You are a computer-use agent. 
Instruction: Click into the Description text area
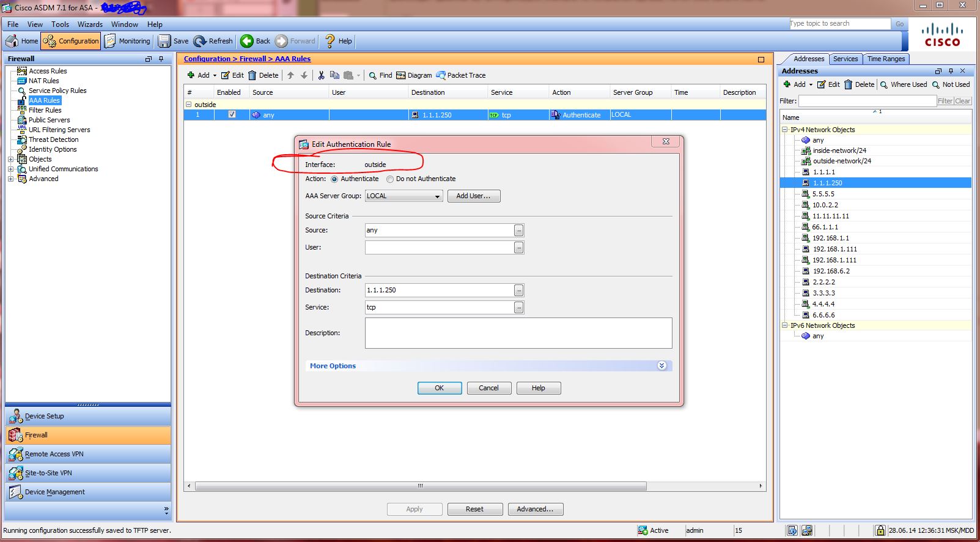point(518,333)
